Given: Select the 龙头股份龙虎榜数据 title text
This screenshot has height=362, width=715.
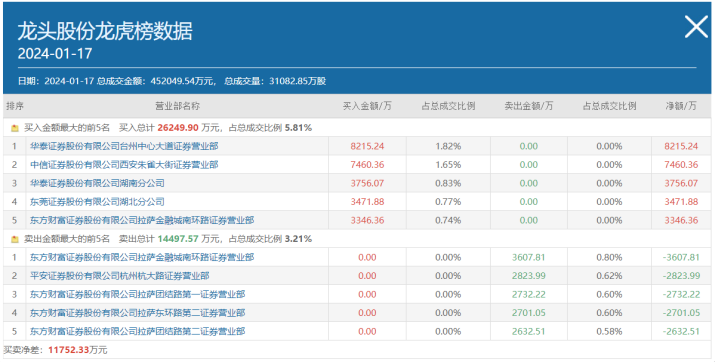Looking at the screenshot, I should 105,31.
